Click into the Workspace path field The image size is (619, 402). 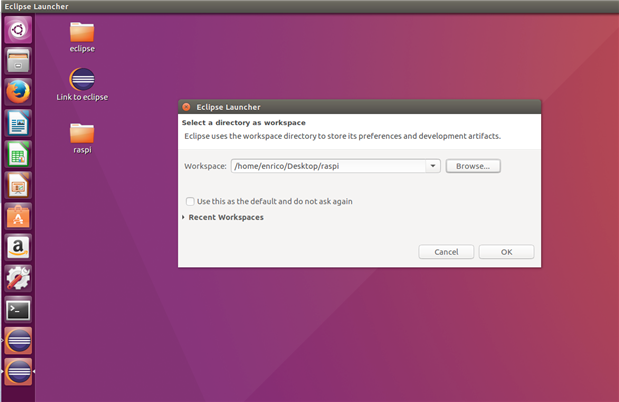[328, 166]
